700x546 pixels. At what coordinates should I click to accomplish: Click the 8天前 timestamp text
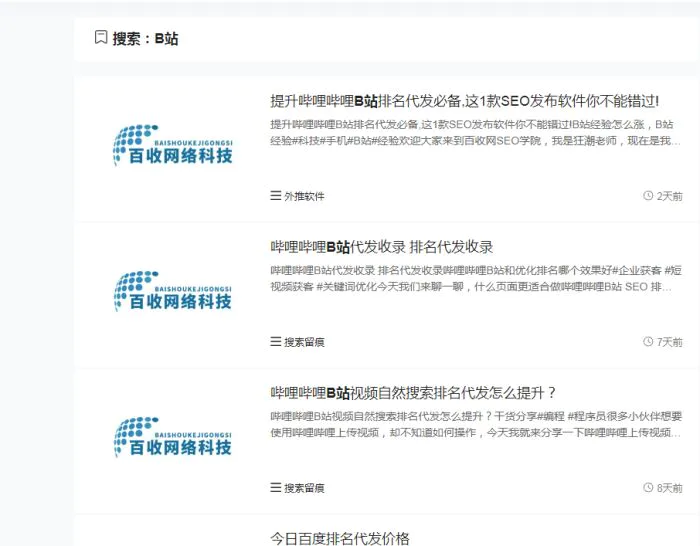pyautogui.click(x=669, y=488)
